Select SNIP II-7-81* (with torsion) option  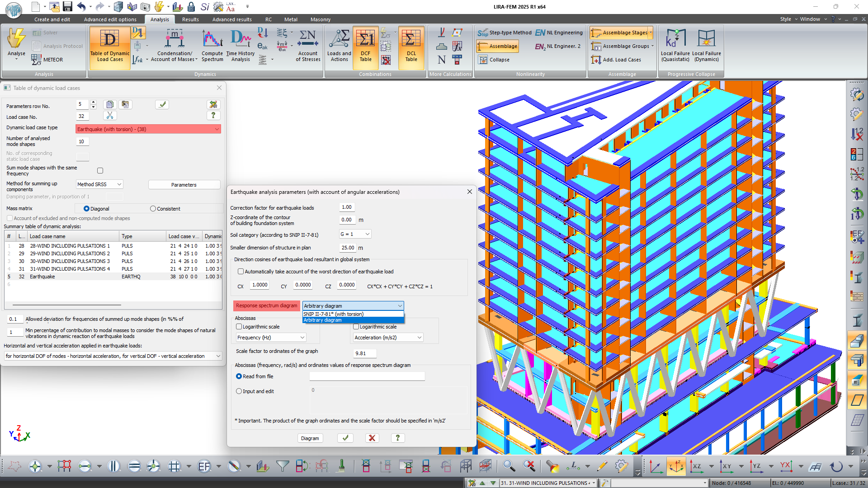click(x=334, y=314)
